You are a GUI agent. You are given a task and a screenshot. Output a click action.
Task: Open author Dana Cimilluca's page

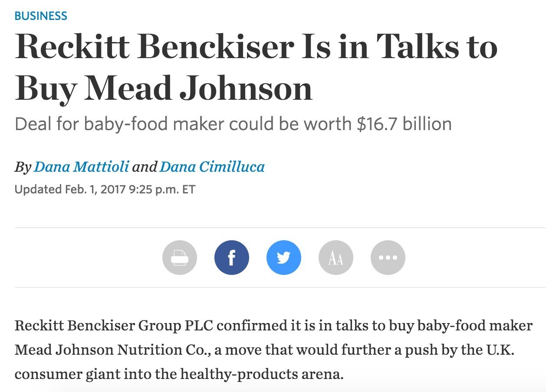pos(212,167)
